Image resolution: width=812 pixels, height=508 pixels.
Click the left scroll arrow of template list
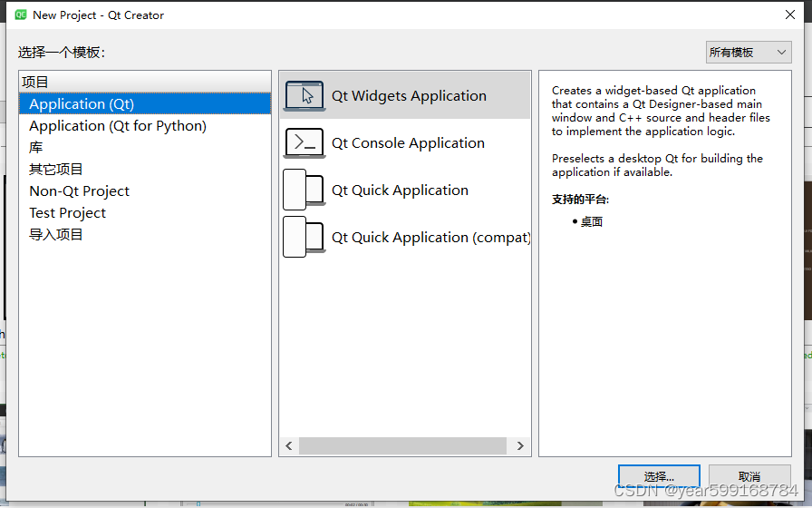point(289,445)
